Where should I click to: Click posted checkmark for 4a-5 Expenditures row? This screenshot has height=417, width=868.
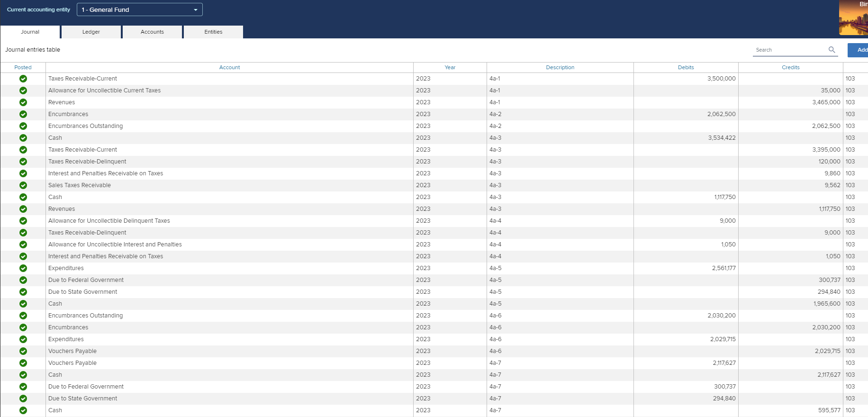click(23, 268)
